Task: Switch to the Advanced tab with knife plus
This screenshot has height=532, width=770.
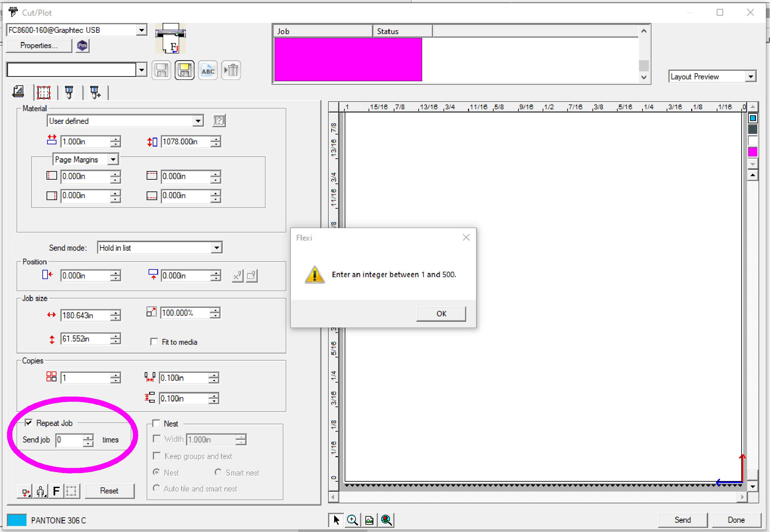Action: (x=95, y=92)
